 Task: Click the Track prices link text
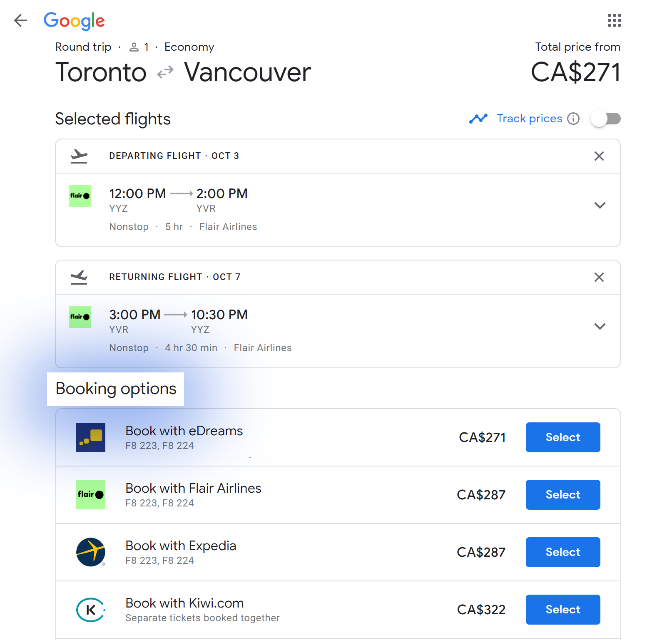(529, 119)
